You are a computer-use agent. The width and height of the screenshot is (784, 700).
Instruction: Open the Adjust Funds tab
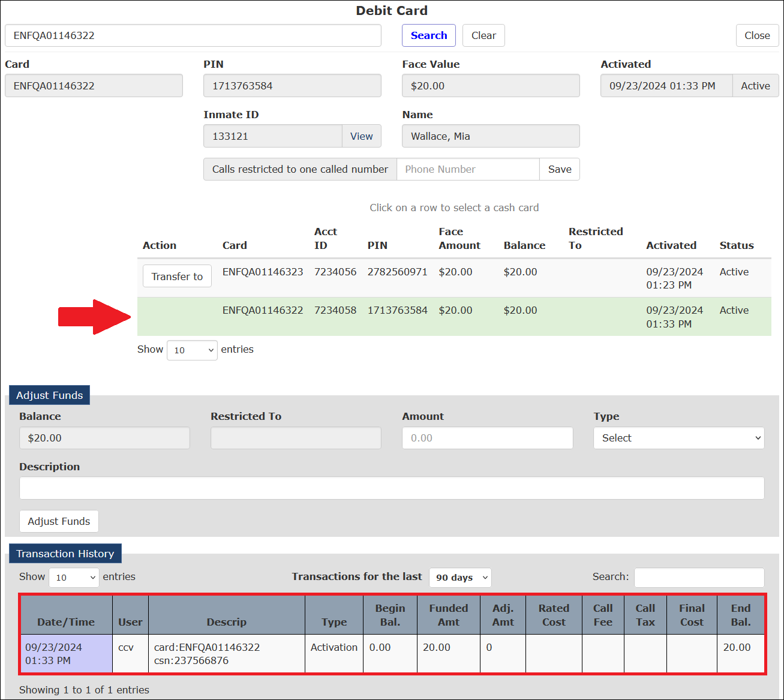(x=50, y=395)
